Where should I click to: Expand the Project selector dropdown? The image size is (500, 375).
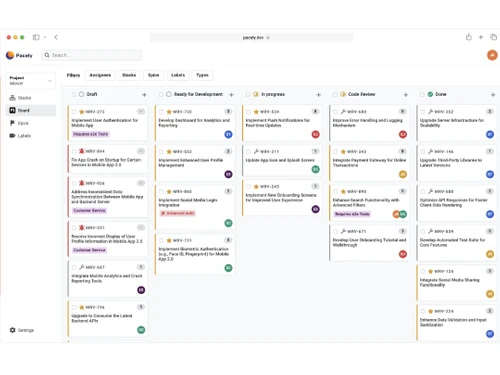(31, 81)
